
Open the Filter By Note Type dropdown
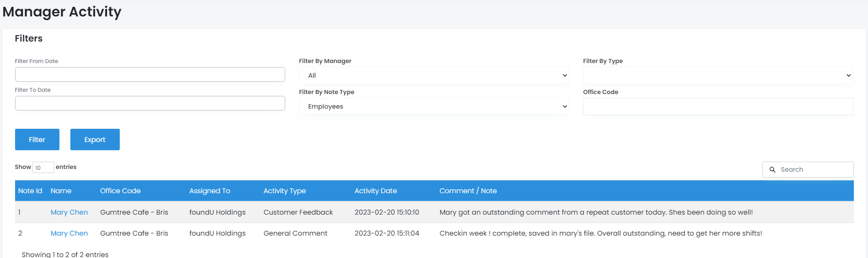433,106
